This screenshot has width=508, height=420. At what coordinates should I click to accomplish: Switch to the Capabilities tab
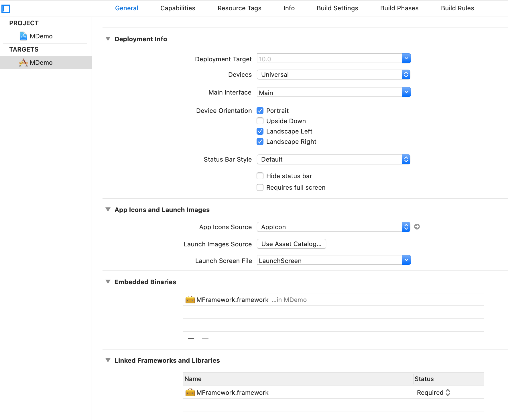[x=178, y=8]
